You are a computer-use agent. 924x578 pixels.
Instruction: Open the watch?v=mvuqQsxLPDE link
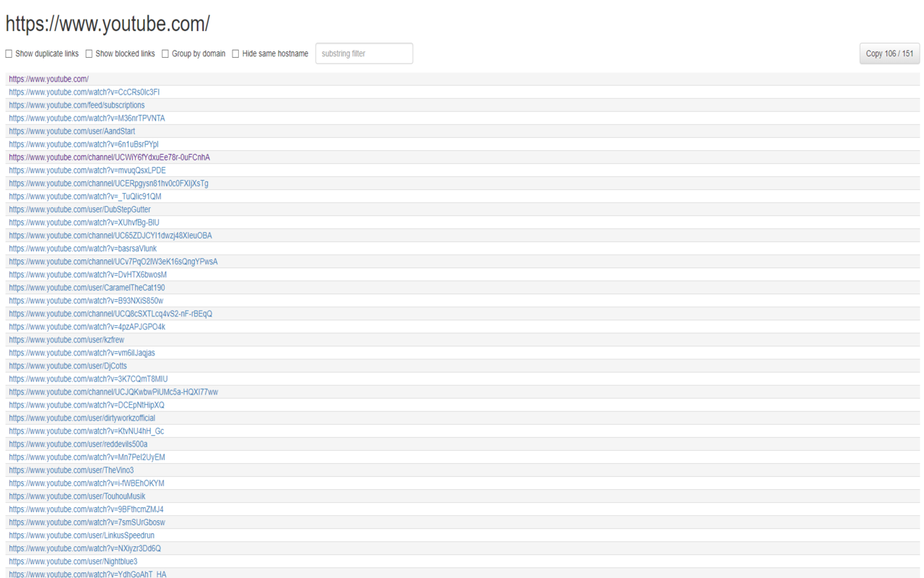(87, 171)
